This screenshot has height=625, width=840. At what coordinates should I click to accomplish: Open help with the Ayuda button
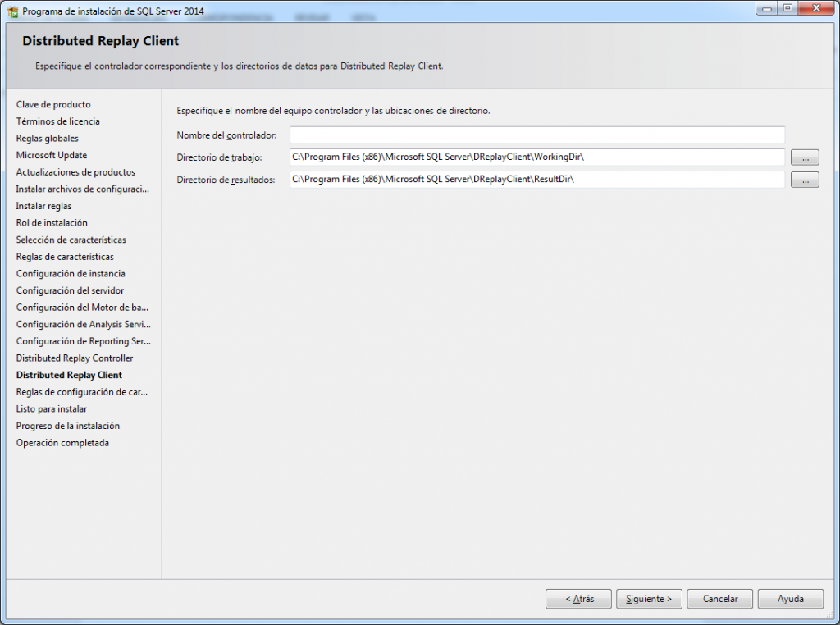[791, 599]
